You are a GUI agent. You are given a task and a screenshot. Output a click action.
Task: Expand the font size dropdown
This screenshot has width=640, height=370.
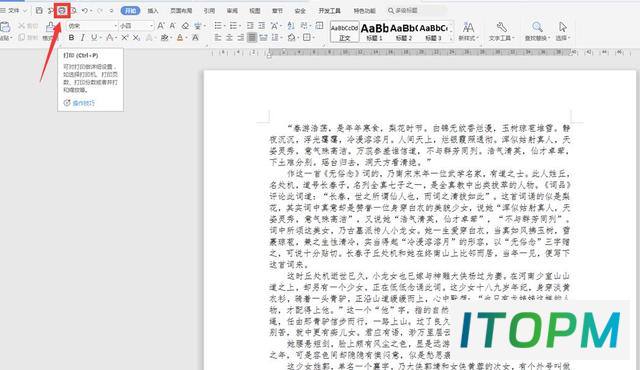click(x=151, y=26)
